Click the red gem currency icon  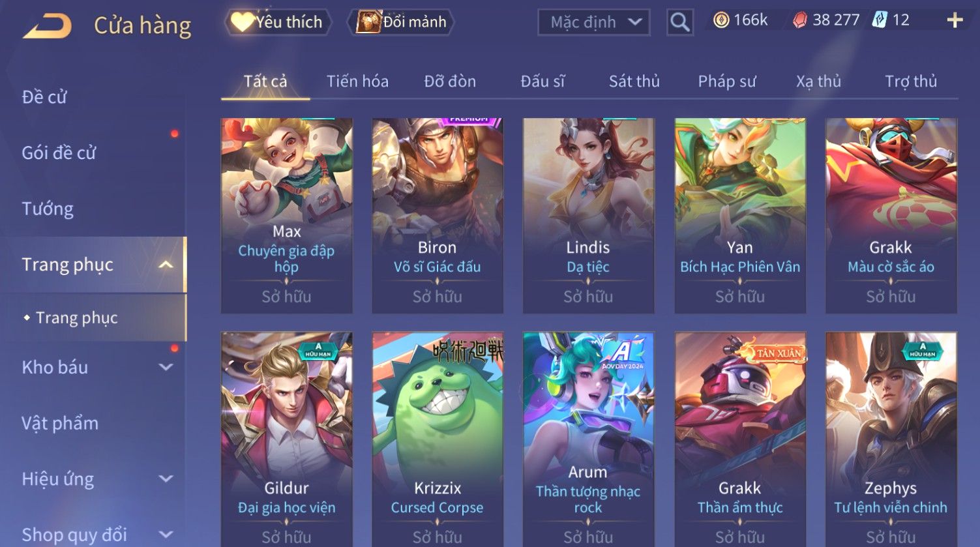point(800,21)
